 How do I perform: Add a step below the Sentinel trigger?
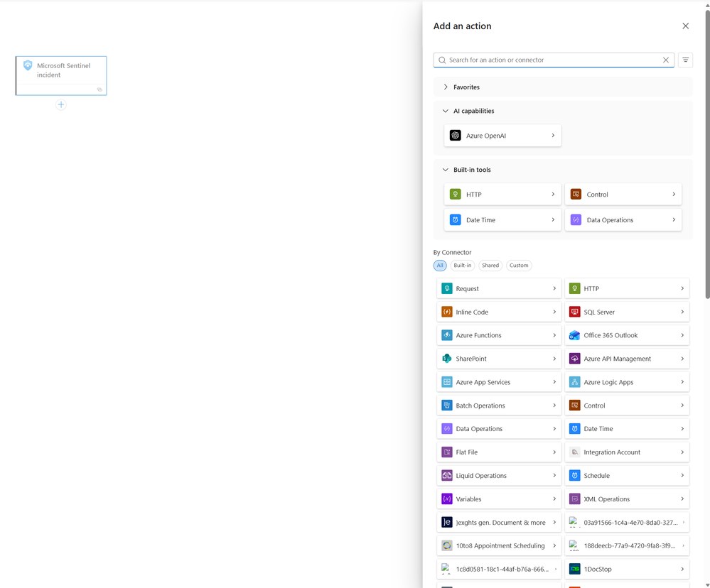pos(60,105)
